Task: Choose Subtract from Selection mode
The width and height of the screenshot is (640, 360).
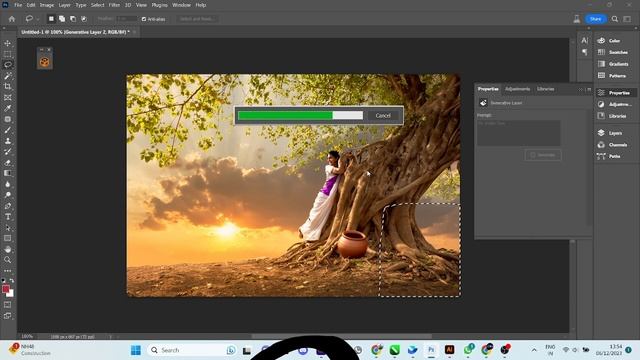Action: [73, 19]
